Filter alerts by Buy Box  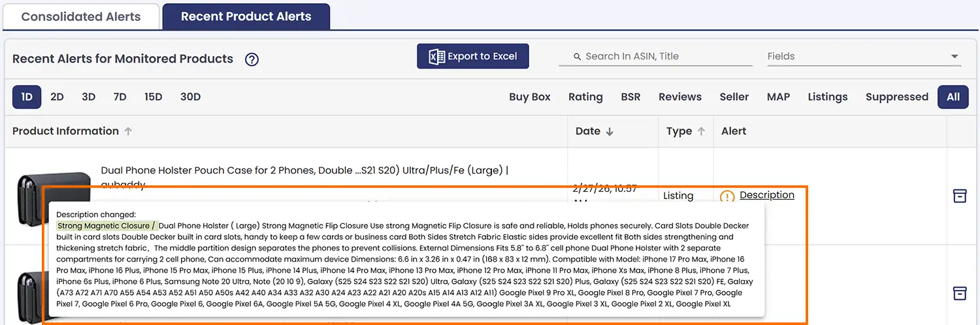click(x=529, y=97)
